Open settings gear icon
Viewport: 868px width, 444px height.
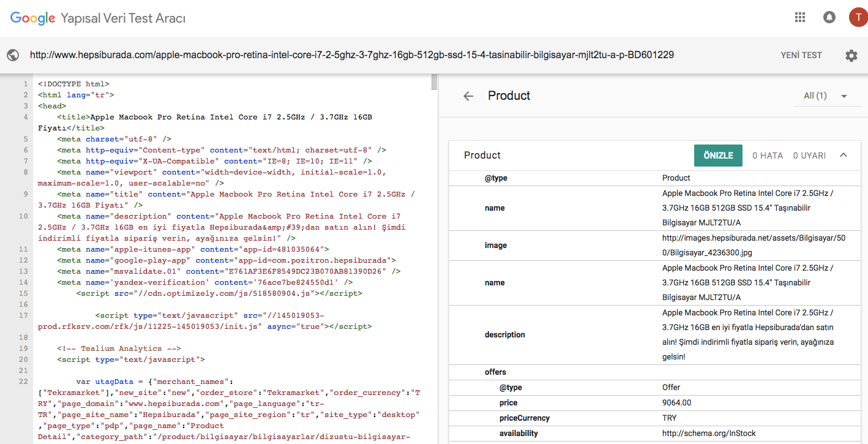851,56
